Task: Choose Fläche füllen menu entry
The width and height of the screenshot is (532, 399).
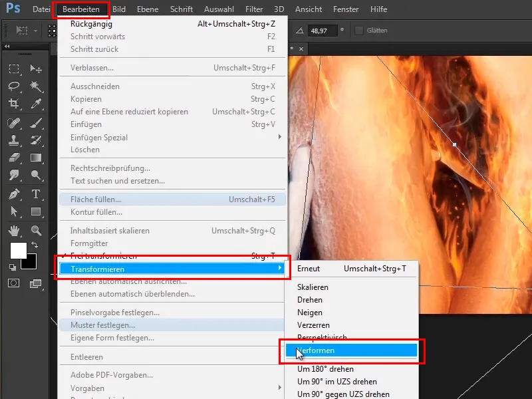Action: [x=172, y=199]
